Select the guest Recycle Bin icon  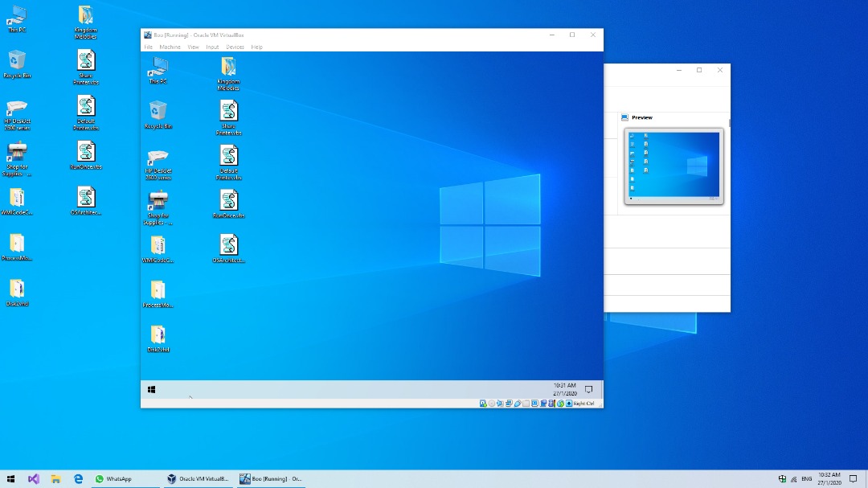coord(158,115)
